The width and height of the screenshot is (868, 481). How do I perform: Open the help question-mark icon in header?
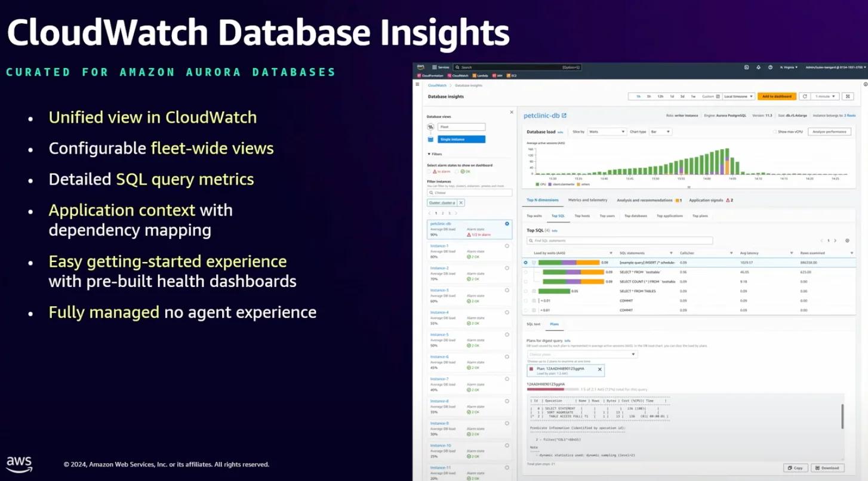[x=771, y=67]
